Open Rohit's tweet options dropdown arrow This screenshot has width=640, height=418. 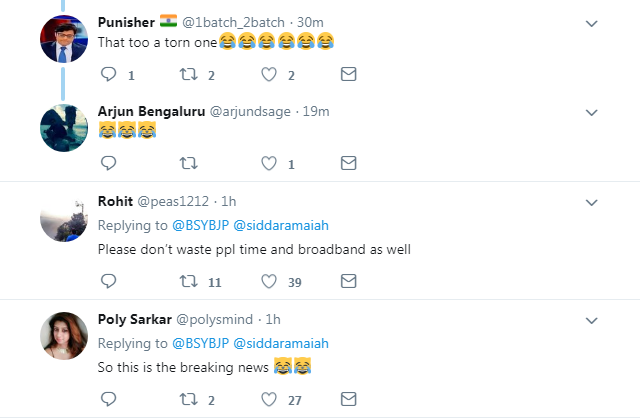point(591,202)
